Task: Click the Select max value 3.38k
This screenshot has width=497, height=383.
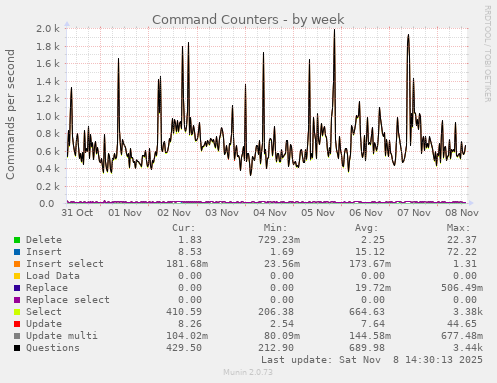Action: 468,312
